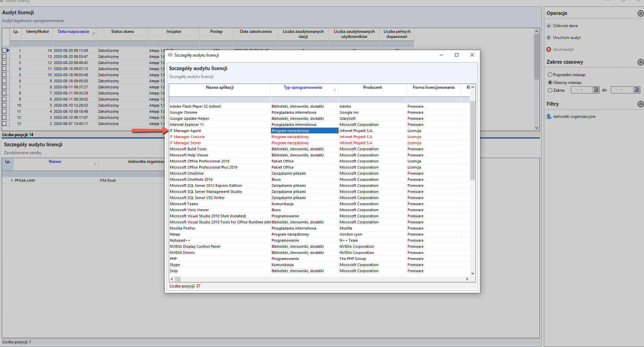This screenshot has height=347, width=644.
Task: Collapse the Operacje panel section
Action: click(x=640, y=13)
